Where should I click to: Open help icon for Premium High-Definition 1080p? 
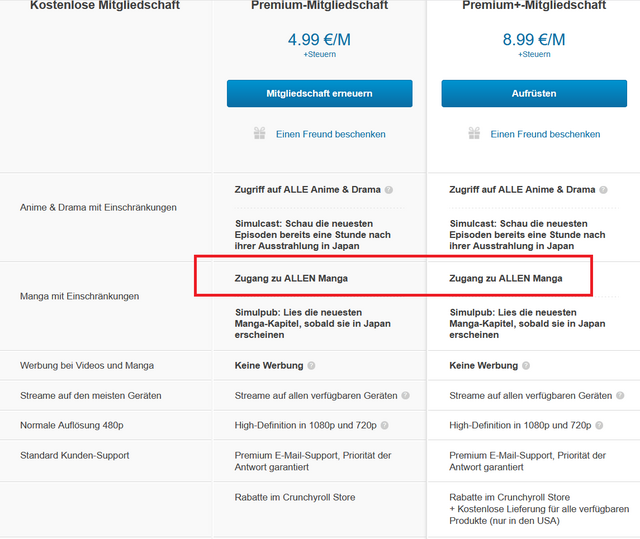coord(385,426)
